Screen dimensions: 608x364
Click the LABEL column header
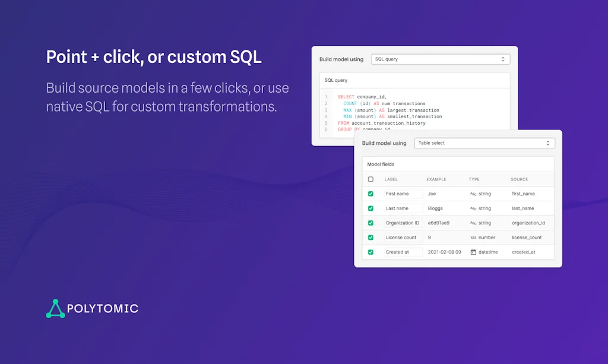pyautogui.click(x=391, y=179)
